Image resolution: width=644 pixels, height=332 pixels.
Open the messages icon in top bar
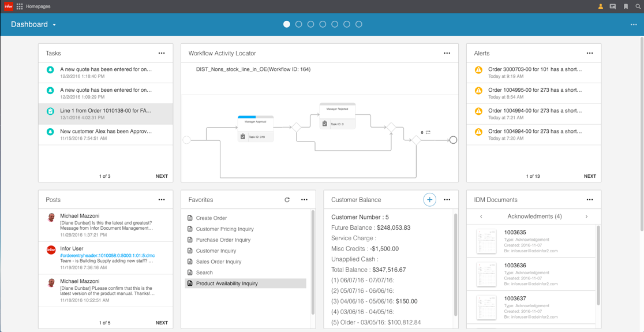(613, 6)
